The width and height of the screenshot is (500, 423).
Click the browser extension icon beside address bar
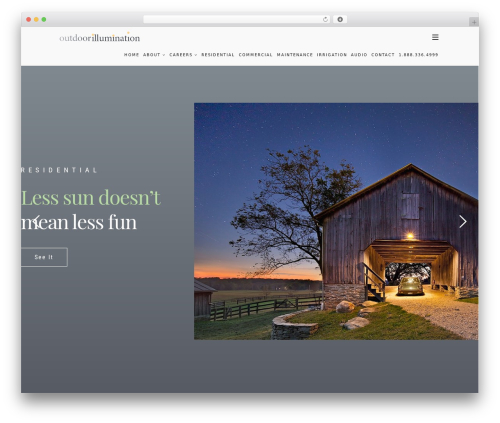(x=340, y=20)
